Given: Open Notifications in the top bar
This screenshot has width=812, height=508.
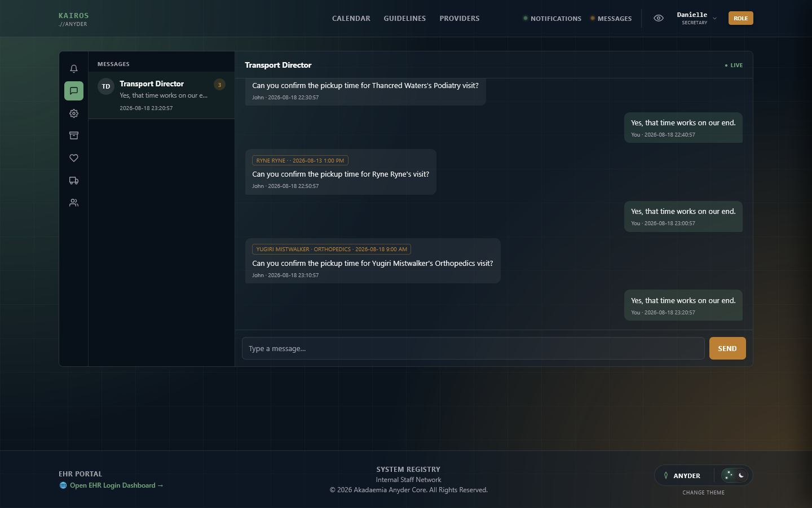Looking at the screenshot, I should point(552,19).
